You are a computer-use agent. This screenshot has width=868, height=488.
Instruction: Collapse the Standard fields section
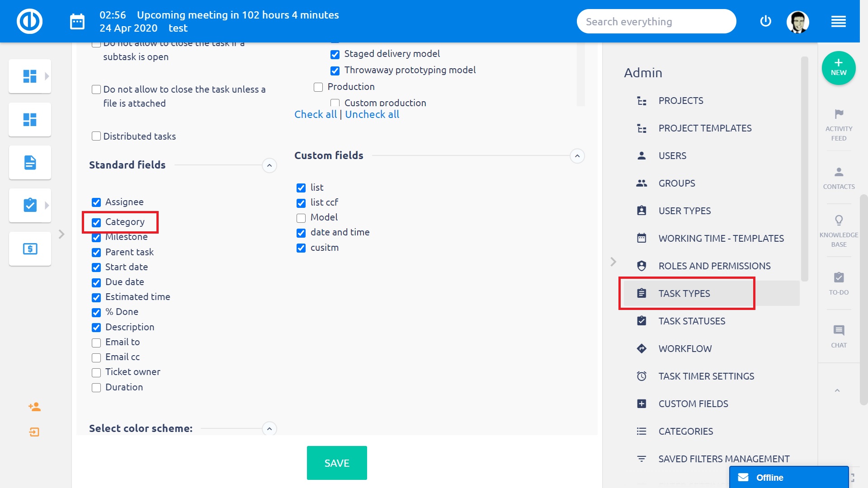[x=269, y=165]
